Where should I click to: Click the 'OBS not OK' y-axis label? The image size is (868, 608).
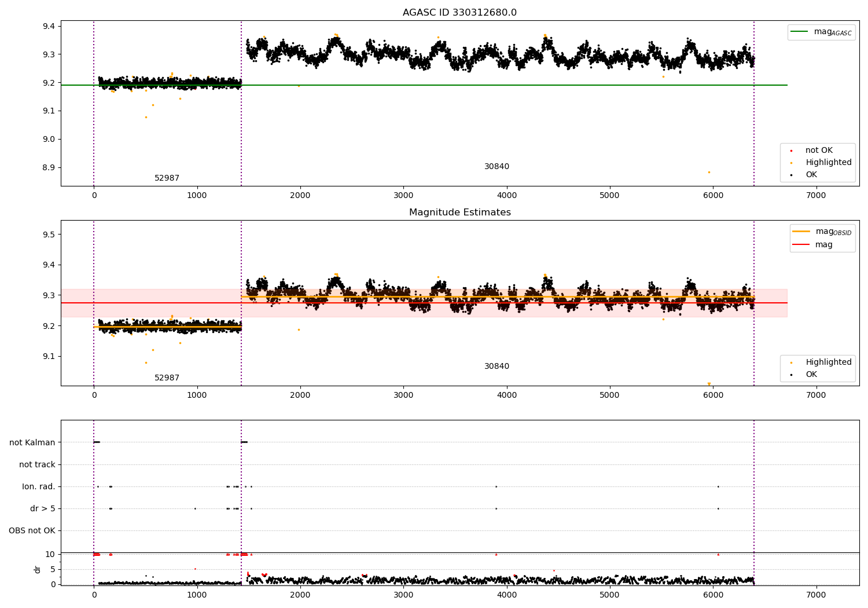tap(32, 530)
